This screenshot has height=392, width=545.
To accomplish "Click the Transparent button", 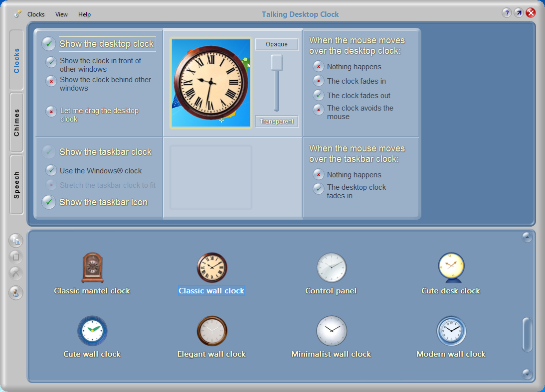I will point(276,121).
